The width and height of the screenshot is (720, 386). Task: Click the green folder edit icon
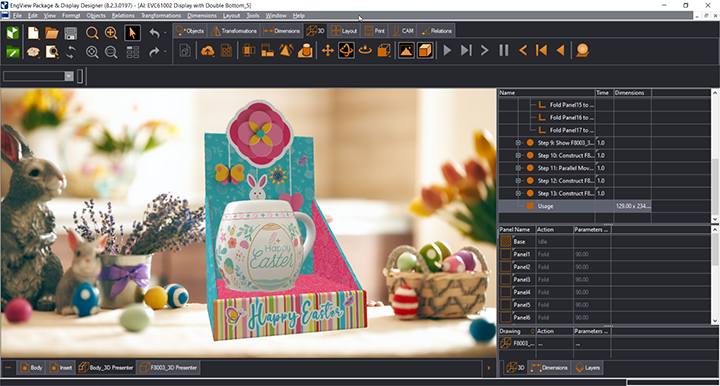pos(13,52)
